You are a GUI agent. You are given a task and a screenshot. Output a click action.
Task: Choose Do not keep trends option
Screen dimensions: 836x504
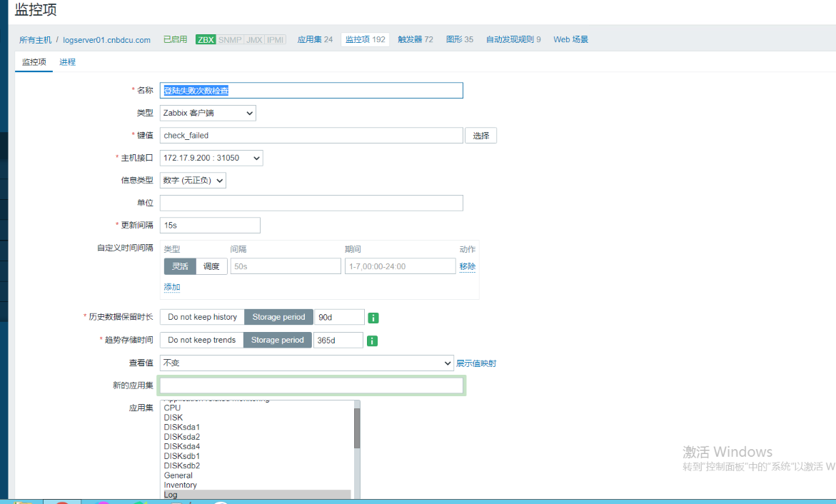(201, 340)
